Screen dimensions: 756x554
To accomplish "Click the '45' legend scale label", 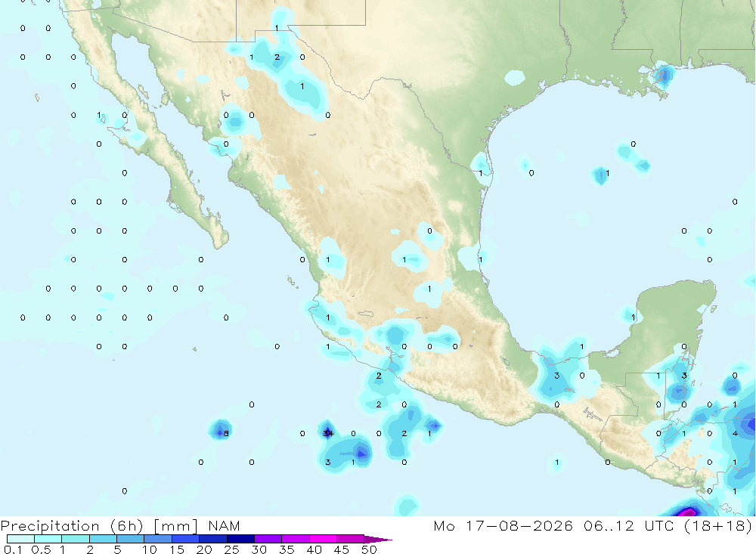I will 342,549.
